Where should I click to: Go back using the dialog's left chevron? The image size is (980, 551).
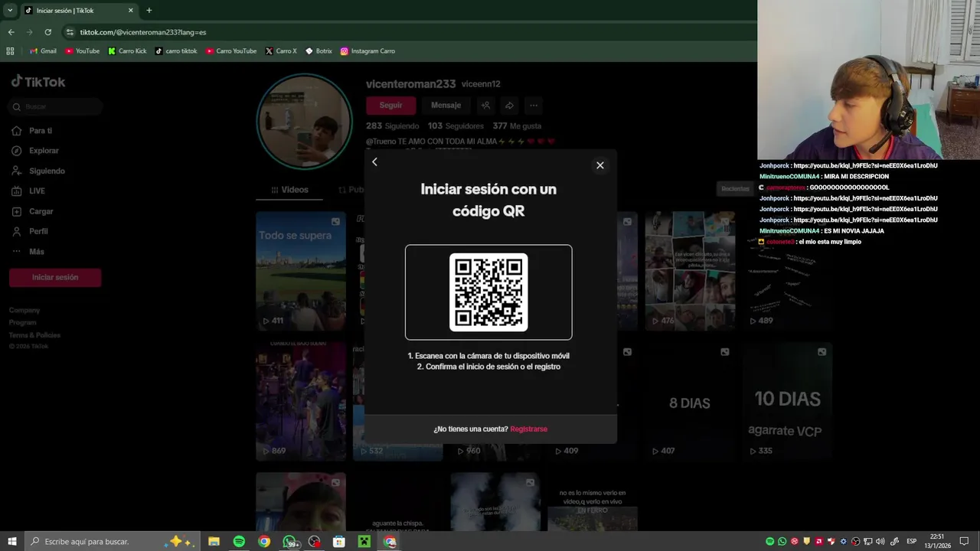pos(374,161)
